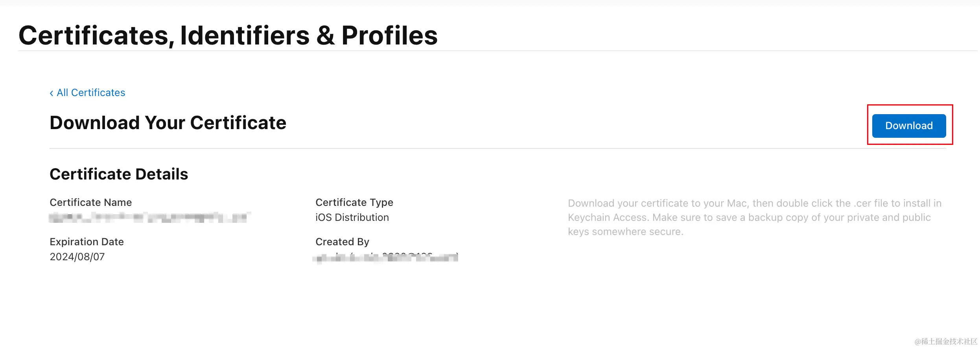Click the Certificate Name label
Viewport: 980px width, 348px height.
coord(91,202)
